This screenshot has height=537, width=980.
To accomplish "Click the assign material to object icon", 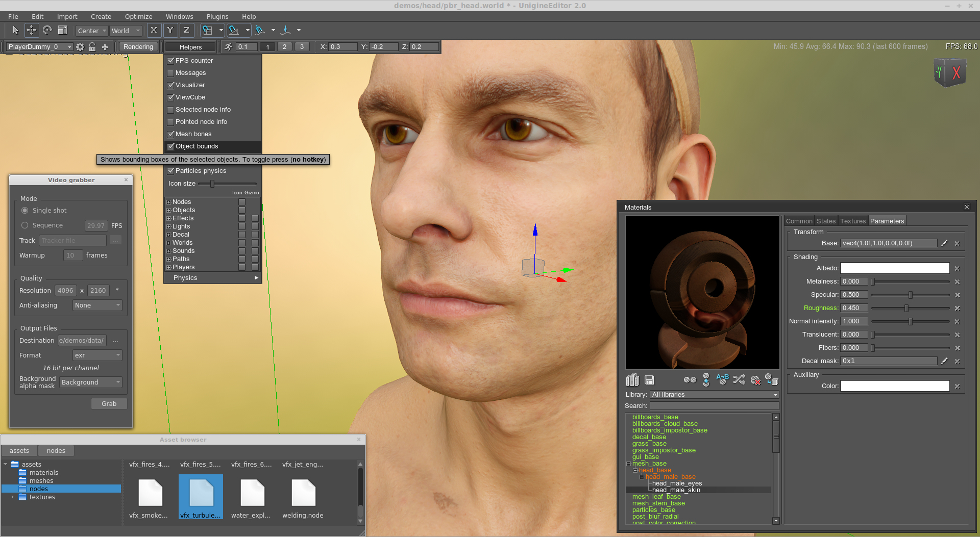I will [x=771, y=380].
